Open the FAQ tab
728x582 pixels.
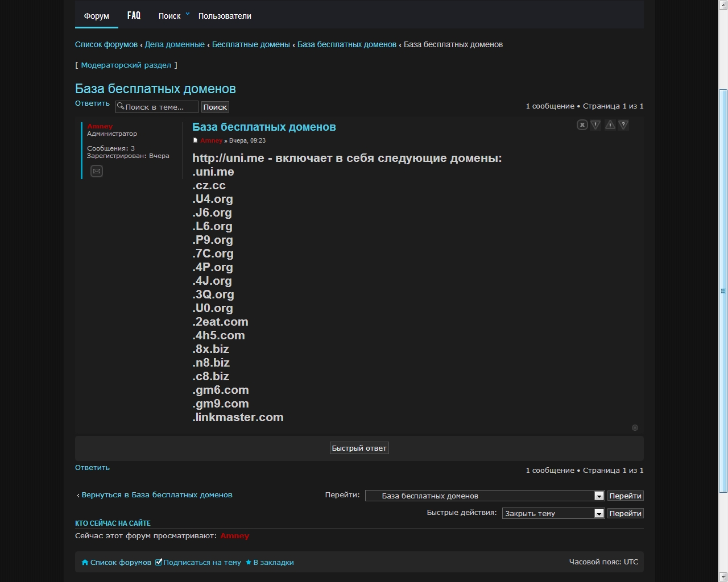[x=134, y=15]
